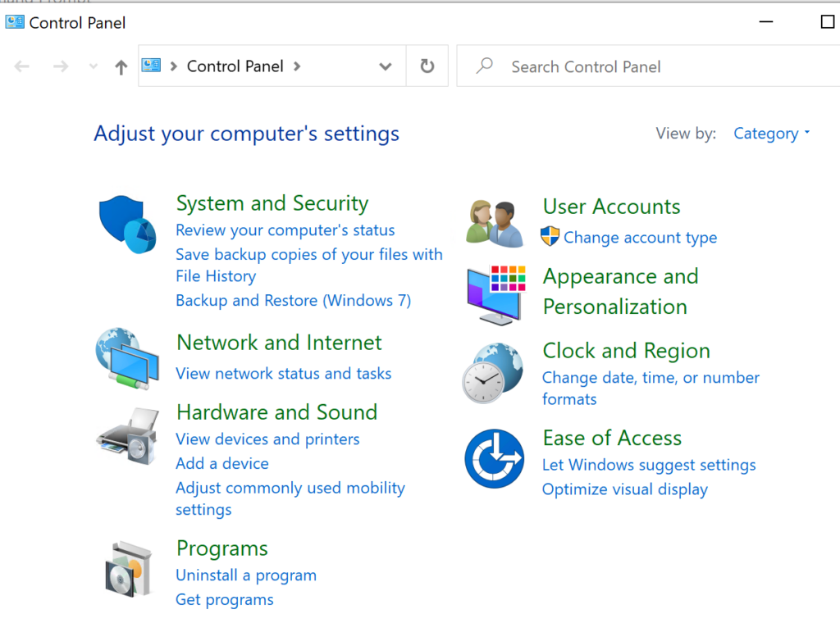Open View network status and tasks

pyautogui.click(x=283, y=374)
